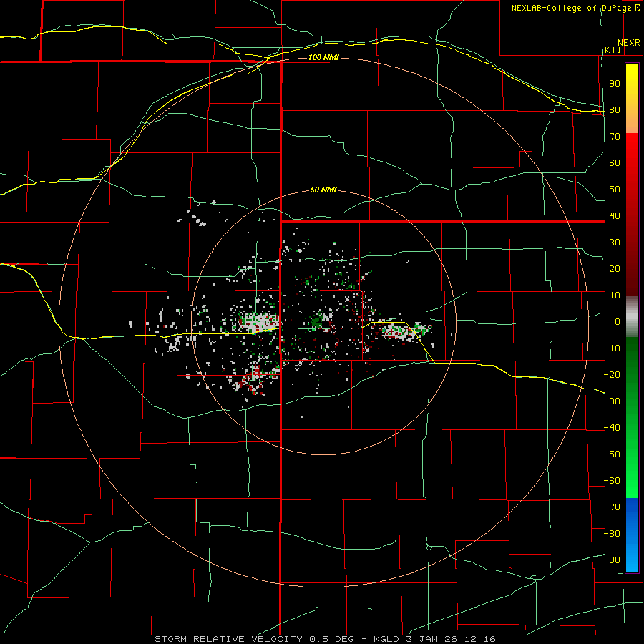
Task: Click the gray zero-velocity band of the scale
Action: pos(632,317)
